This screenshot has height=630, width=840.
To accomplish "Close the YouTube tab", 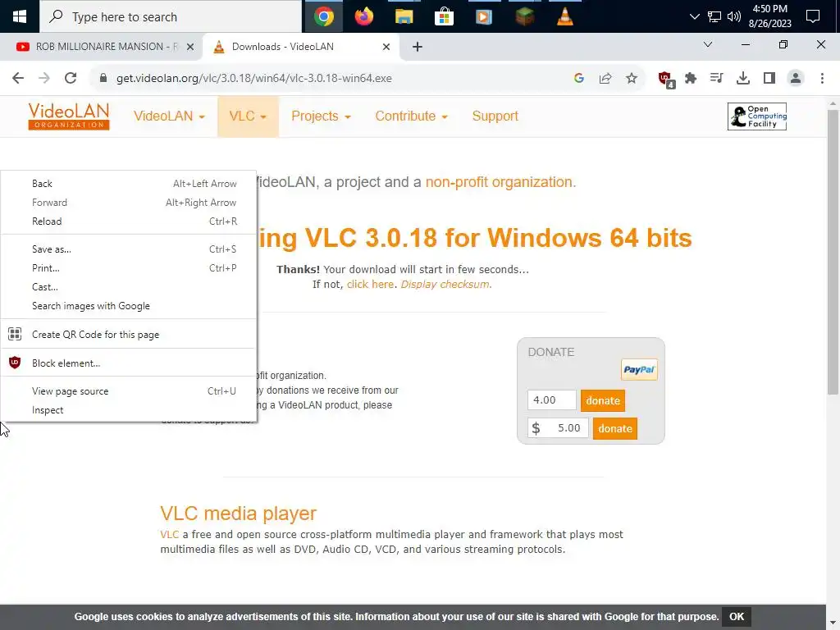I will click(190, 47).
